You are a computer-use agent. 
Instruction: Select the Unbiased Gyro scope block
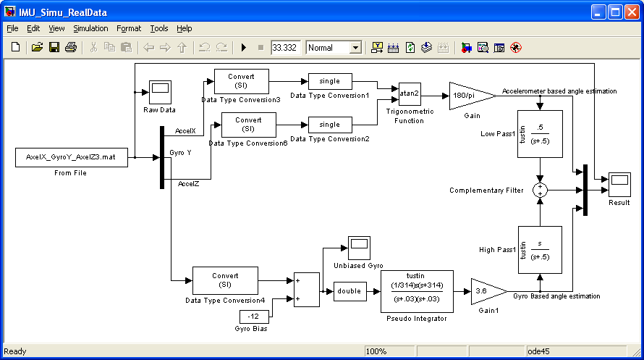[x=359, y=248]
